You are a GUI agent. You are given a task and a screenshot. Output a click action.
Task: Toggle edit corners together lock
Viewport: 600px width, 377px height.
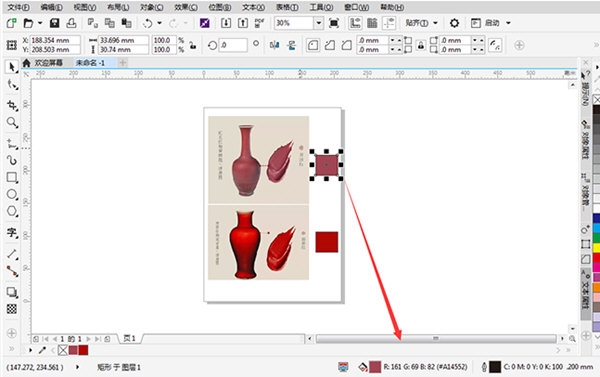[x=421, y=45]
